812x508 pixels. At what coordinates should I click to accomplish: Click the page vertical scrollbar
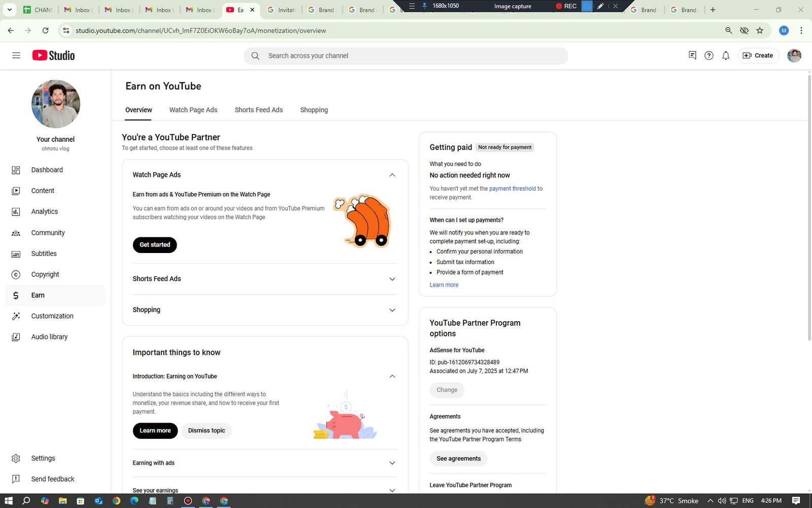point(809,207)
